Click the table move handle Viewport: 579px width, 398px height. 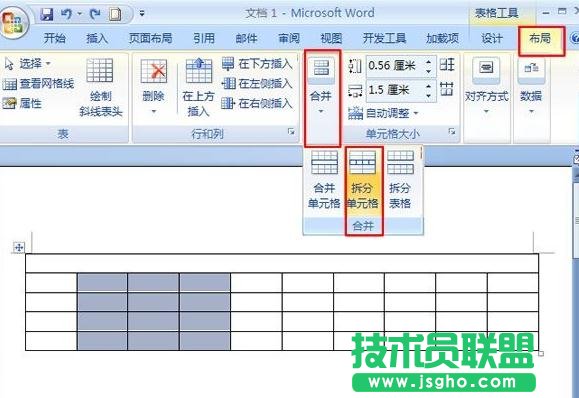(18, 247)
